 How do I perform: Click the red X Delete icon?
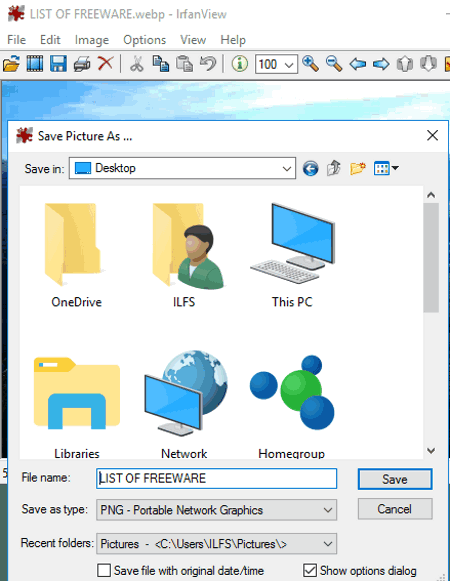[106, 63]
